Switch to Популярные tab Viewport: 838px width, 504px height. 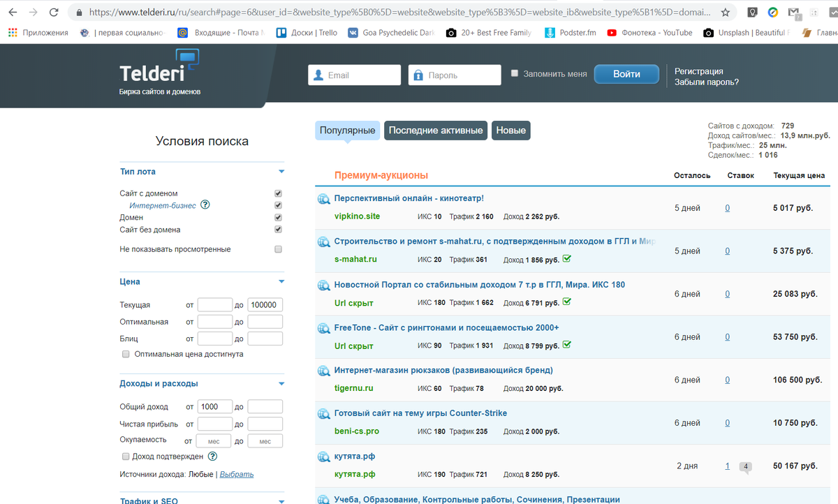coord(348,131)
